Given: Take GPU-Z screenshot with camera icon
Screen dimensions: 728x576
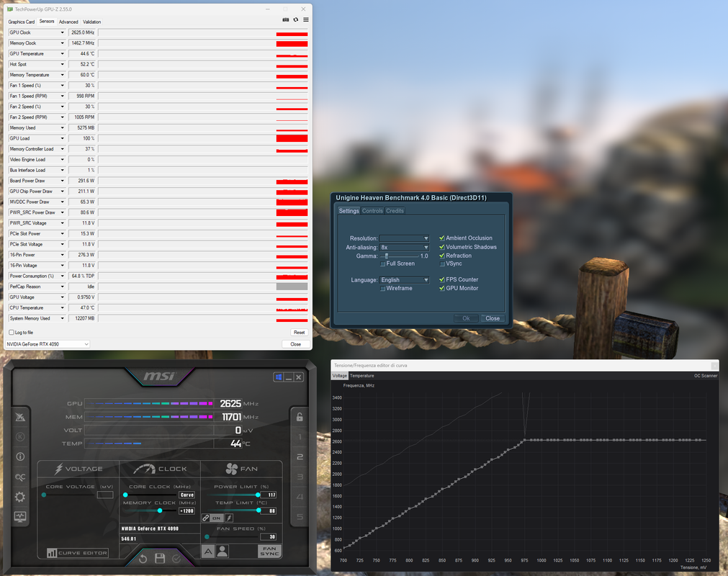Looking at the screenshot, I should point(286,19).
